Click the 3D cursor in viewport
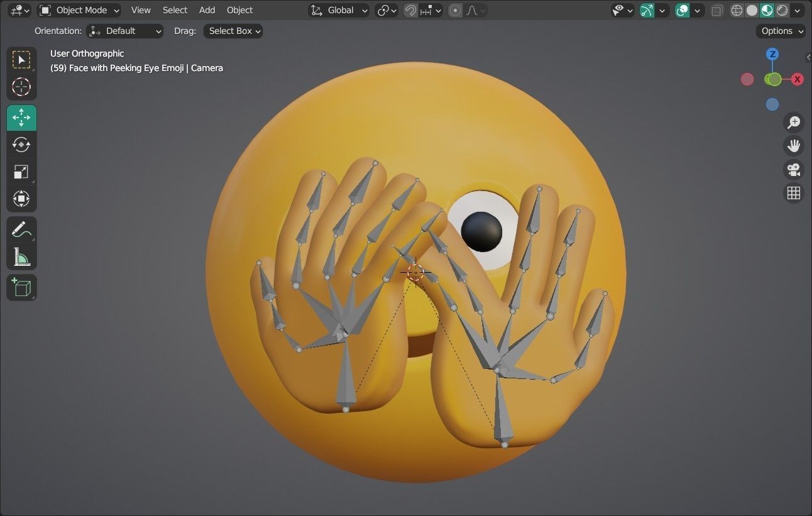This screenshot has width=812, height=516. [x=415, y=272]
